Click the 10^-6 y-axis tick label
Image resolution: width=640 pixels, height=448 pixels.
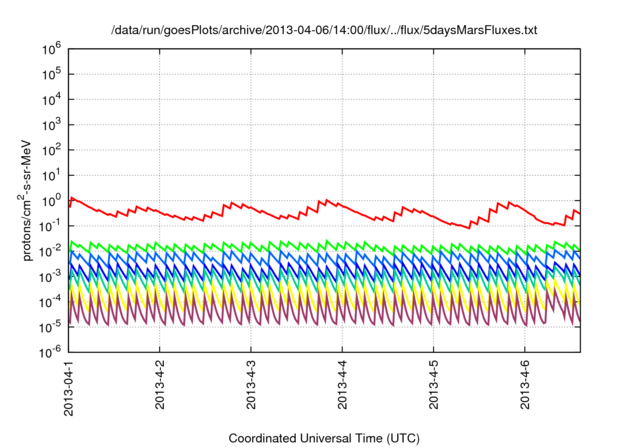point(50,352)
